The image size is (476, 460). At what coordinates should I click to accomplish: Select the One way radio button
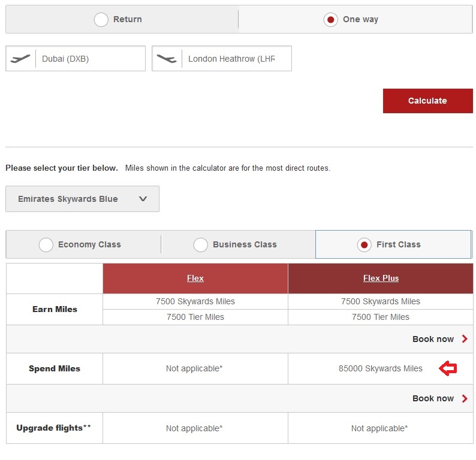point(330,20)
